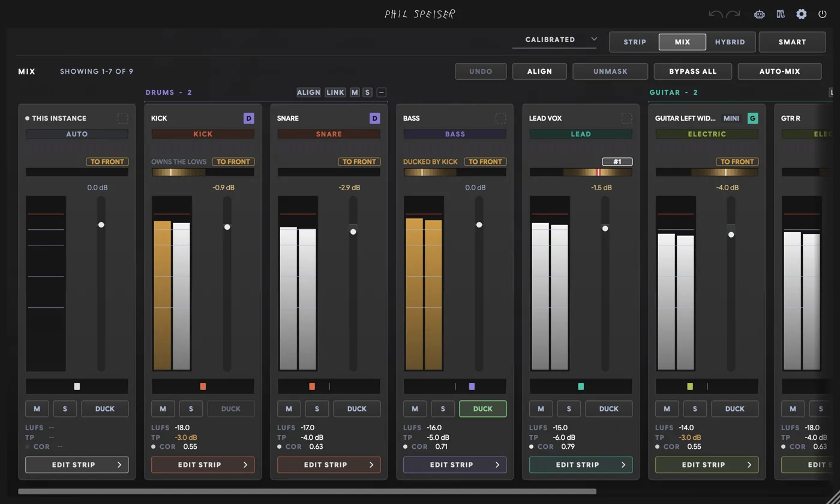Click the redo arrow icon in header

click(x=733, y=14)
